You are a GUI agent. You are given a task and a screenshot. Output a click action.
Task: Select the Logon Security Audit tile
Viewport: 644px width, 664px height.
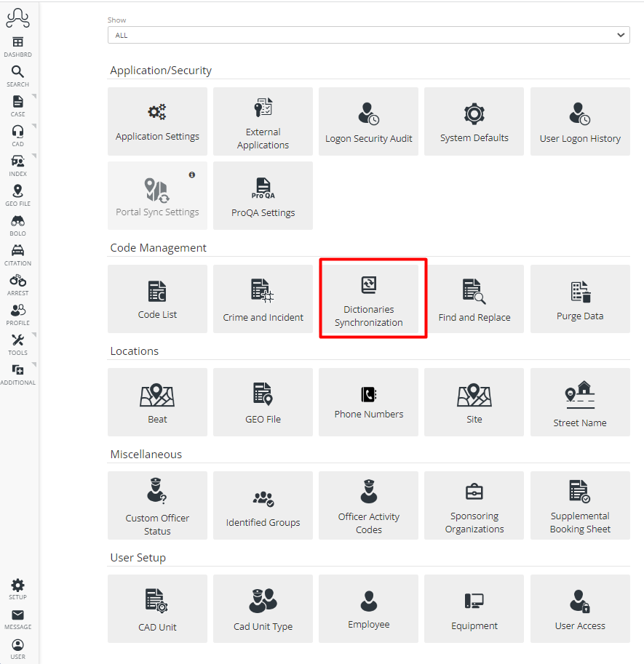pyautogui.click(x=368, y=121)
